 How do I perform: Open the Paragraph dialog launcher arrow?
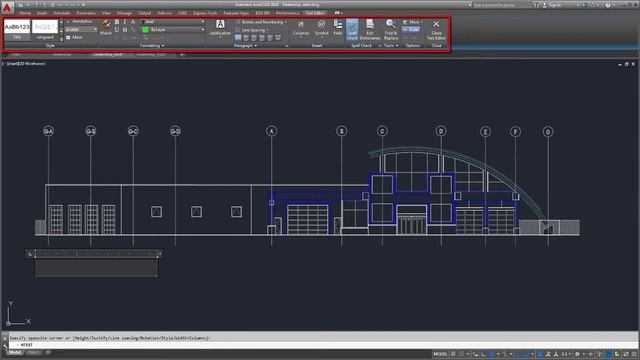pyautogui.click(x=287, y=46)
